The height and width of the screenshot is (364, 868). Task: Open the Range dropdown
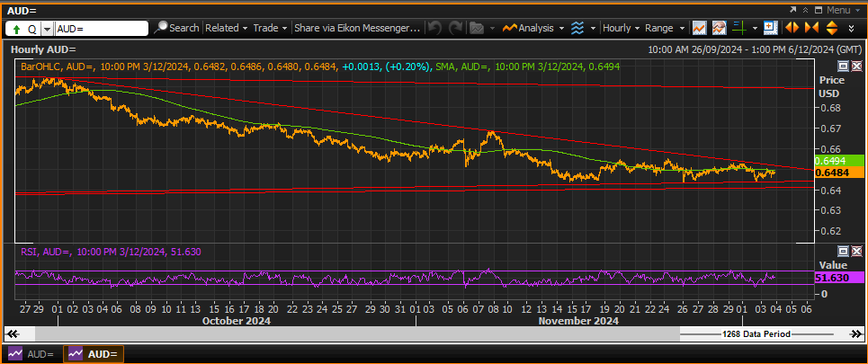[x=665, y=28]
